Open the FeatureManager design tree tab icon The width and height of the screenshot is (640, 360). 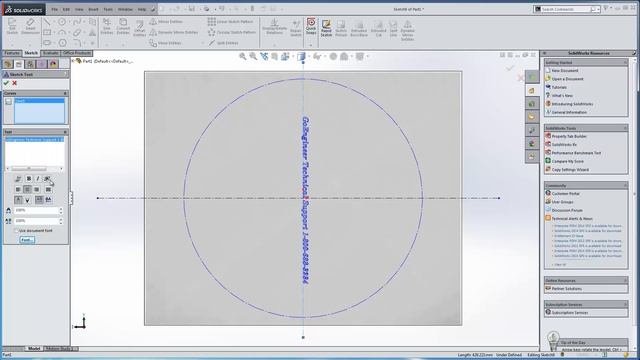[x=8, y=64]
